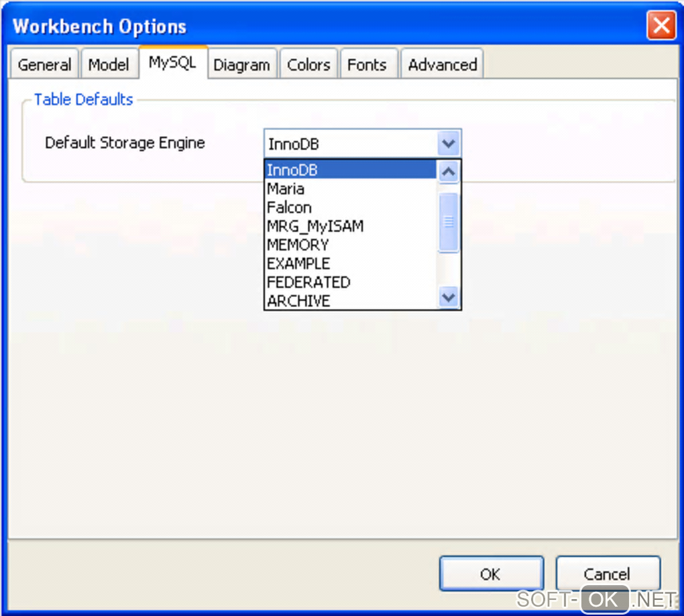Select ARCHIVE storage engine

coord(350,300)
